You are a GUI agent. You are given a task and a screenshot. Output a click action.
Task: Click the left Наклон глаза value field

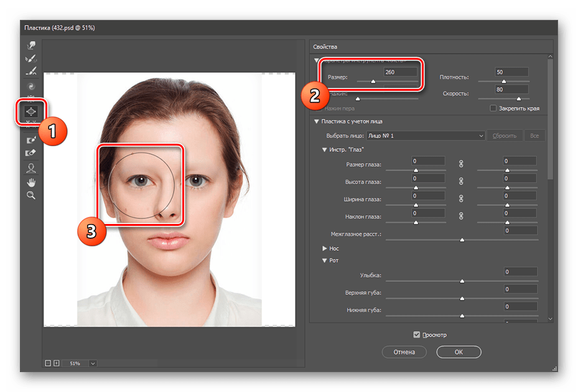[428, 213]
